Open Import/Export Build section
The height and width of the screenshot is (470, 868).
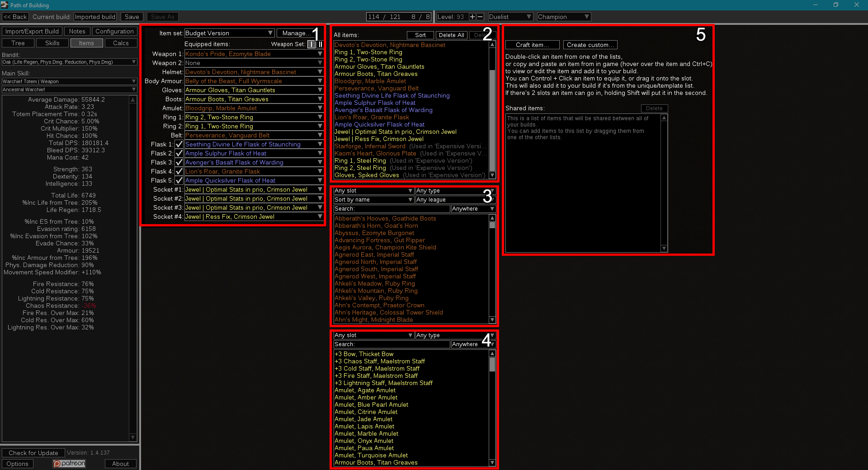point(32,31)
